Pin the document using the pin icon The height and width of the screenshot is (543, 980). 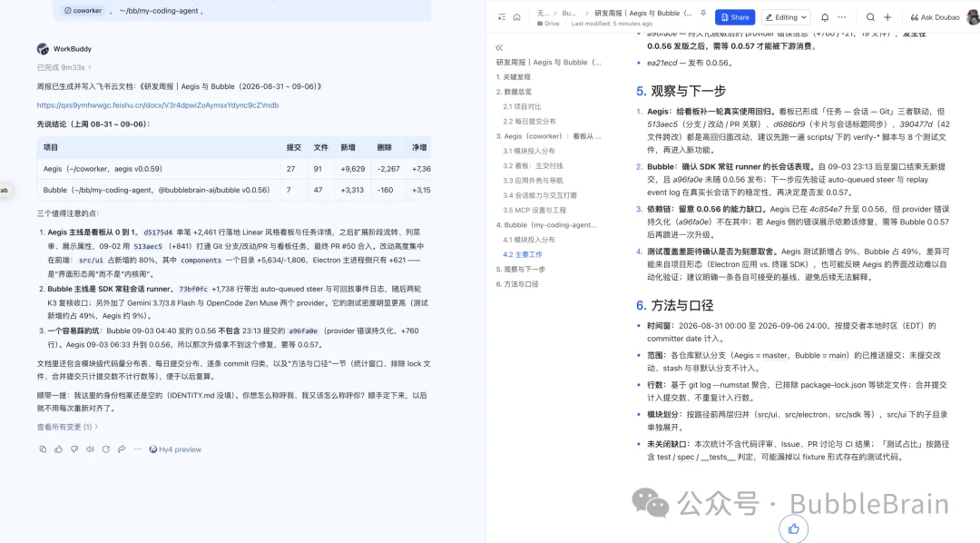pos(703,13)
